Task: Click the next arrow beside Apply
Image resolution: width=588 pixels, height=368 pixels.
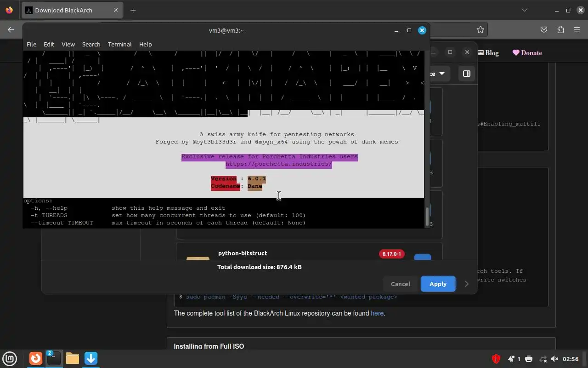Action: point(466,284)
